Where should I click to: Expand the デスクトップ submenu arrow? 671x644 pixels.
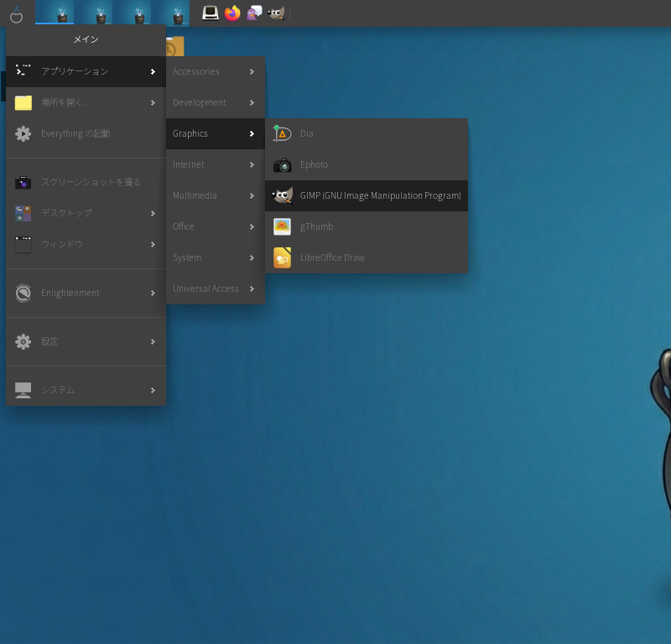153,213
